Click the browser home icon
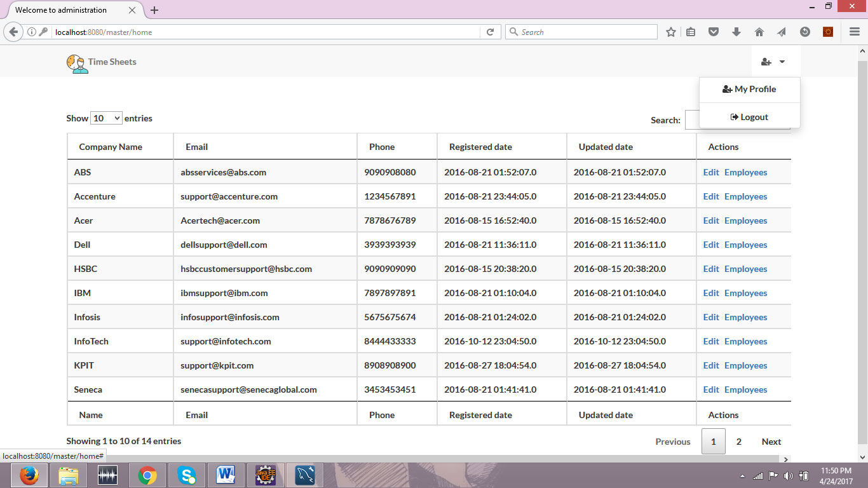This screenshot has height=488, width=868. click(x=759, y=32)
